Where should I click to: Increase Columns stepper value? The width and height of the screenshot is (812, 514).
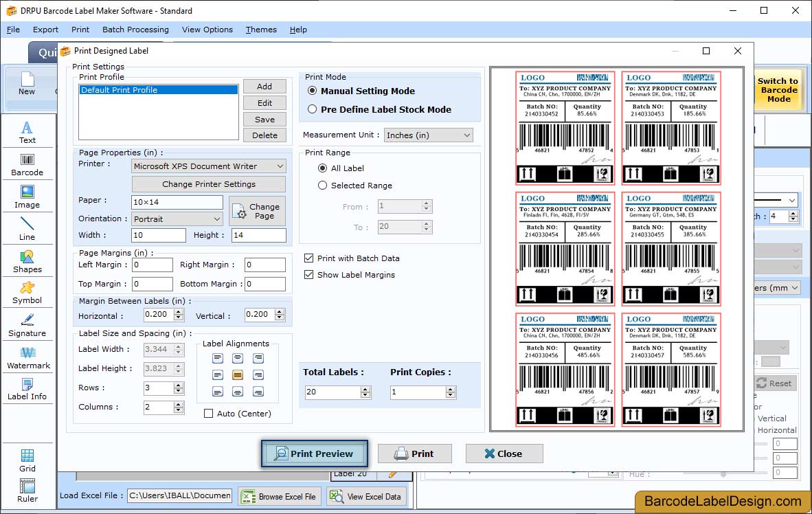179,404
